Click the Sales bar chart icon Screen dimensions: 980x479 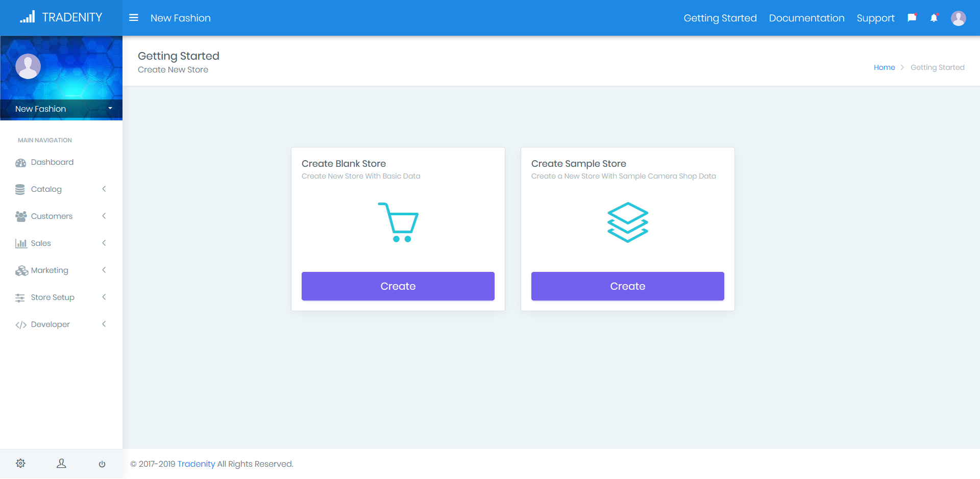pos(21,243)
